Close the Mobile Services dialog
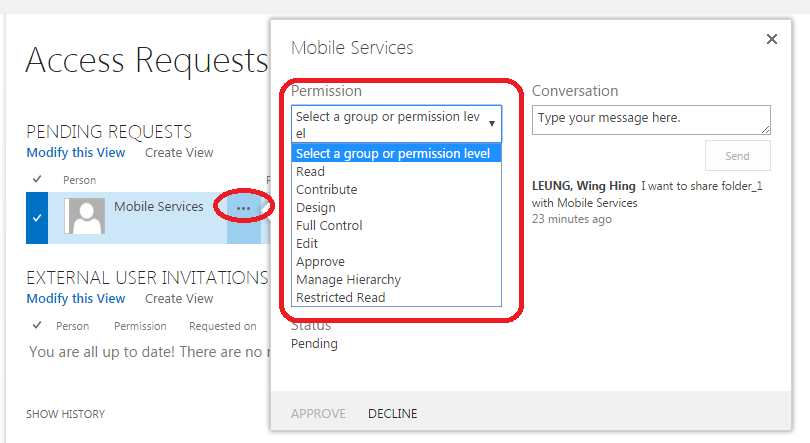Image resolution: width=810 pixels, height=443 pixels. [x=771, y=39]
